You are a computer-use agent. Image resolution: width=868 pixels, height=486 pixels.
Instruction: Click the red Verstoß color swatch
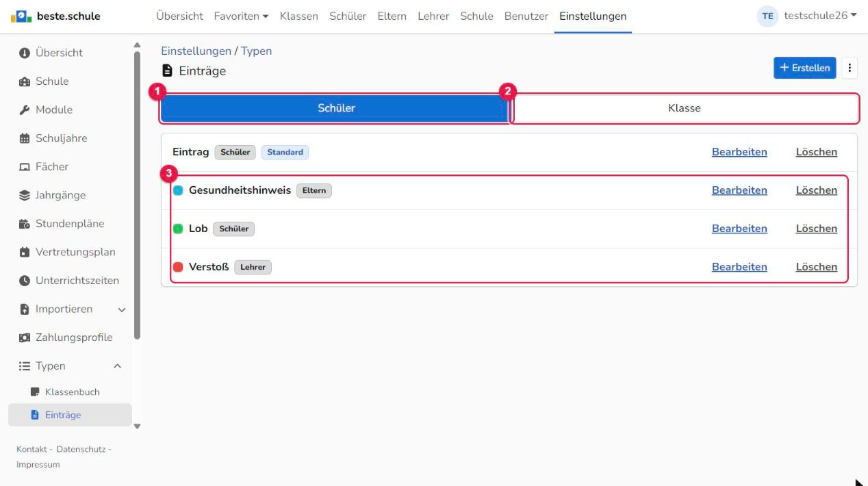pyautogui.click(x=178, y=267)
